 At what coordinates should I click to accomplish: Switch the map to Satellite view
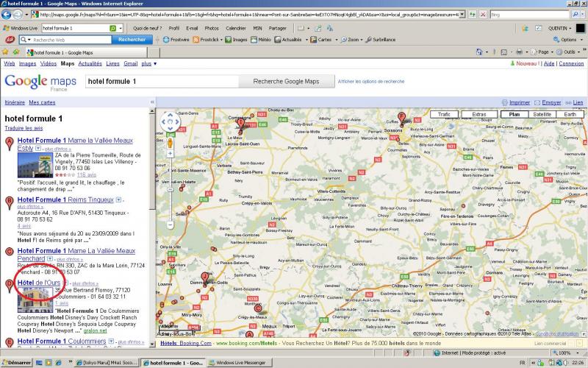coord(542,114)
